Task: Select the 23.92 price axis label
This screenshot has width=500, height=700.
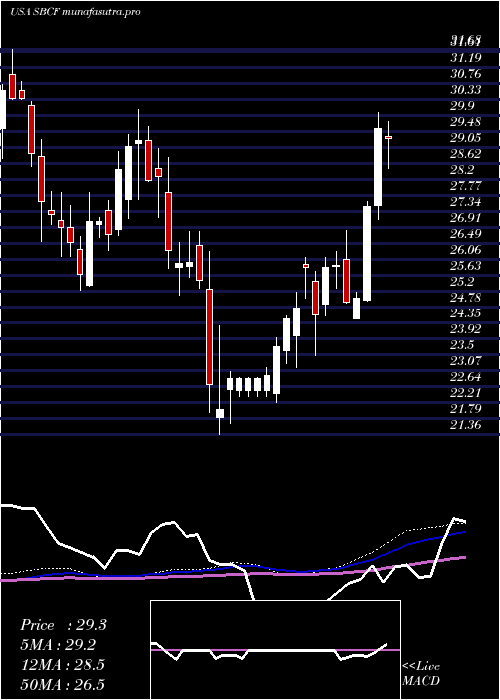Action: coord(466,330)
